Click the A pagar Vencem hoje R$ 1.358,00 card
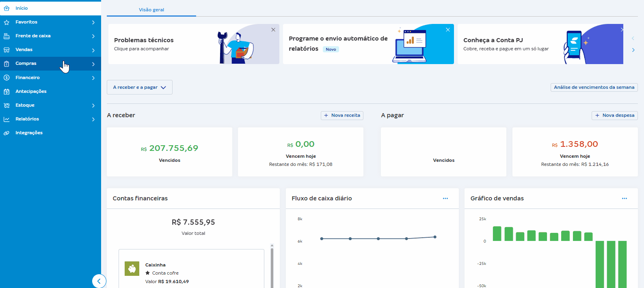 point(575,152)
